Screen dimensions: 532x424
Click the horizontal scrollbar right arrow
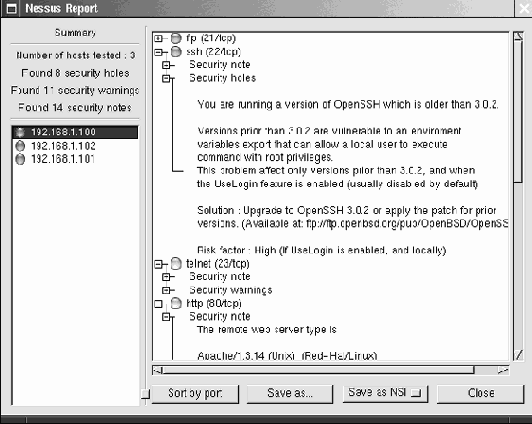point(504,370)
